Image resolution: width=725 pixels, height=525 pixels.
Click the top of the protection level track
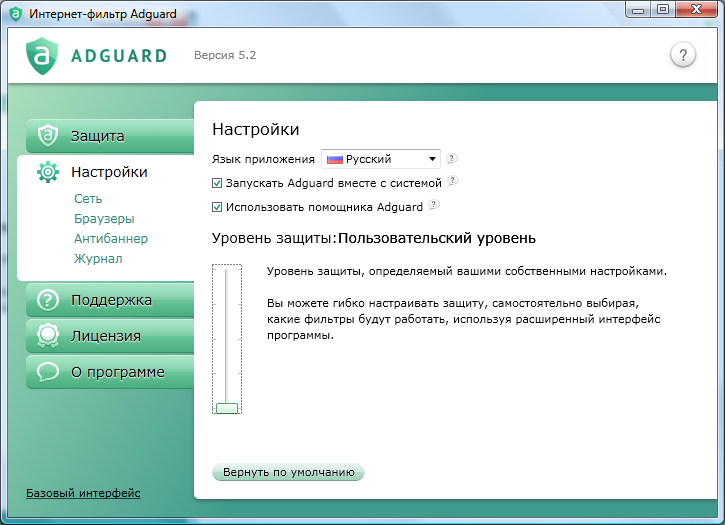point(227,272)
